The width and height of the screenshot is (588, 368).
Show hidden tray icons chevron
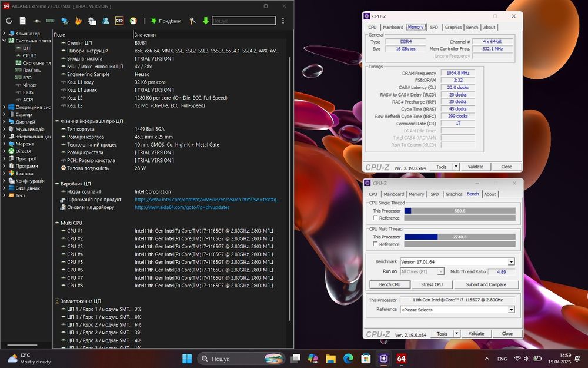[x=487, y=359]
